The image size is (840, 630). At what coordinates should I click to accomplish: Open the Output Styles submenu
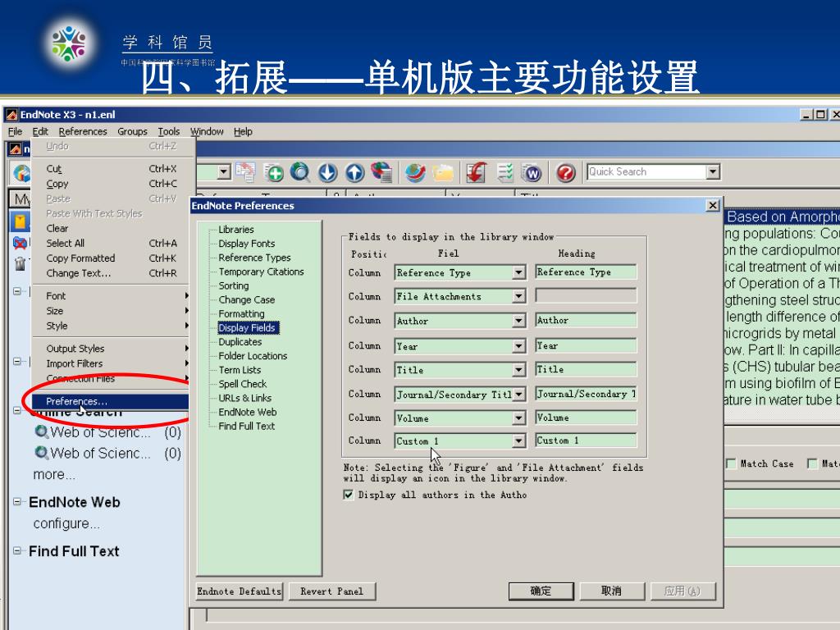tap(111, 349)
